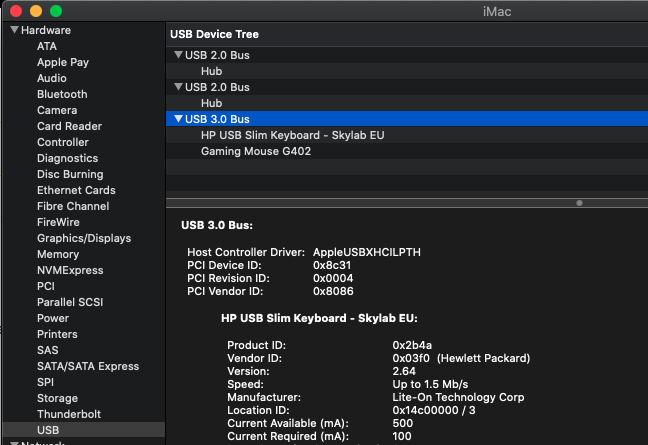Viewport: 648px width, 445px height.
Task: Collapse the Hardware section triangle
Action: point(15,30)
